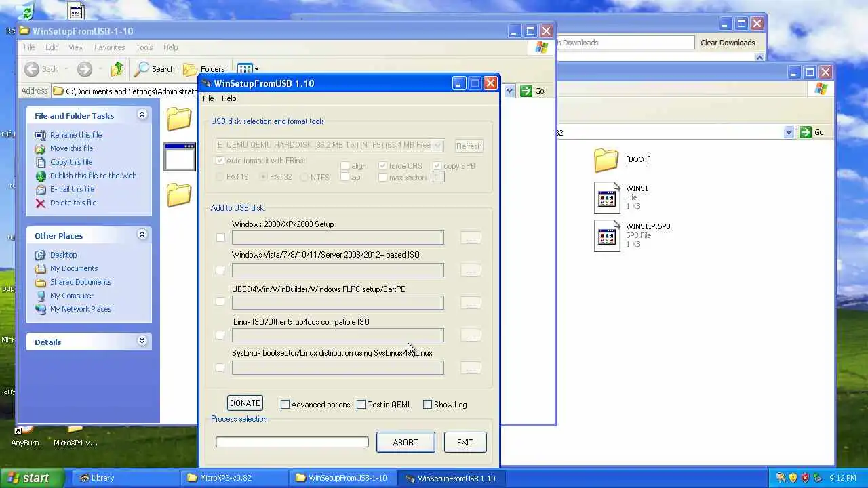Click the My Network Places icon

[x=41, y=309]
